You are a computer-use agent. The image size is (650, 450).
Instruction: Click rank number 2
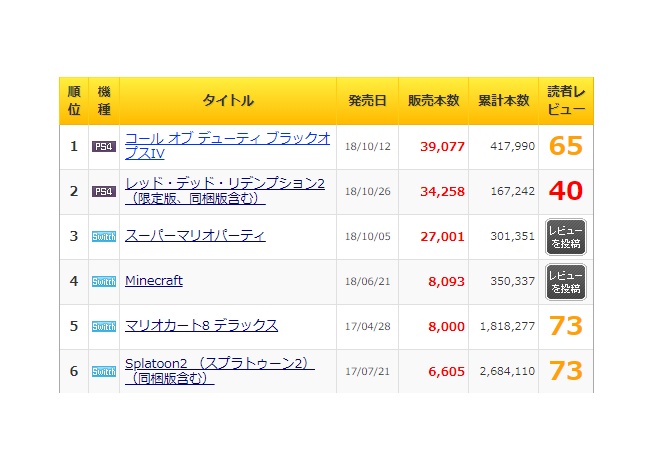click(74, 191)
